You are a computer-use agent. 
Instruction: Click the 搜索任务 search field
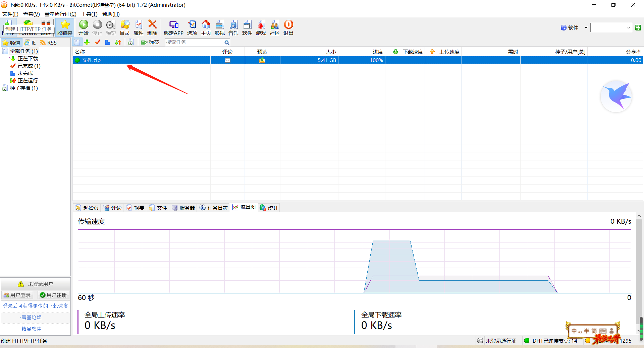pos(195,42)
